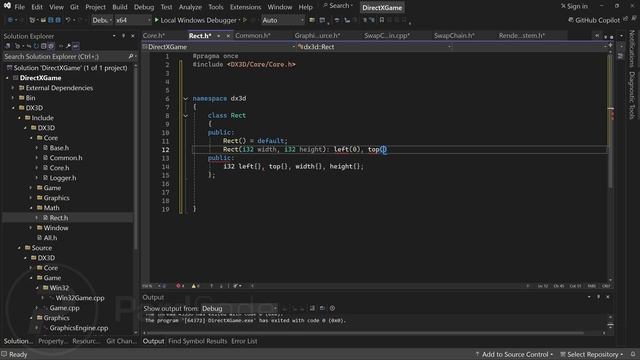
Task: Select GraphicsEngine.cpp in the tree
Action: [x=79, y=328]
